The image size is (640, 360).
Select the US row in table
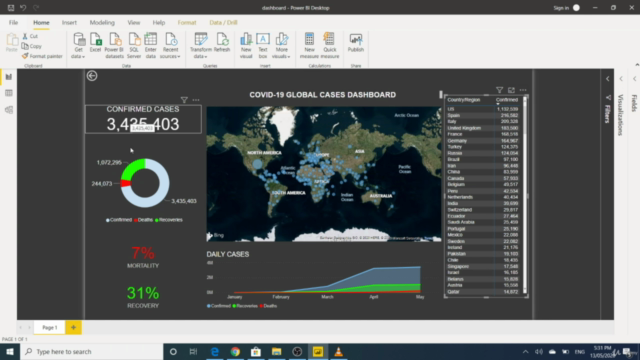(x=483, y=109)
